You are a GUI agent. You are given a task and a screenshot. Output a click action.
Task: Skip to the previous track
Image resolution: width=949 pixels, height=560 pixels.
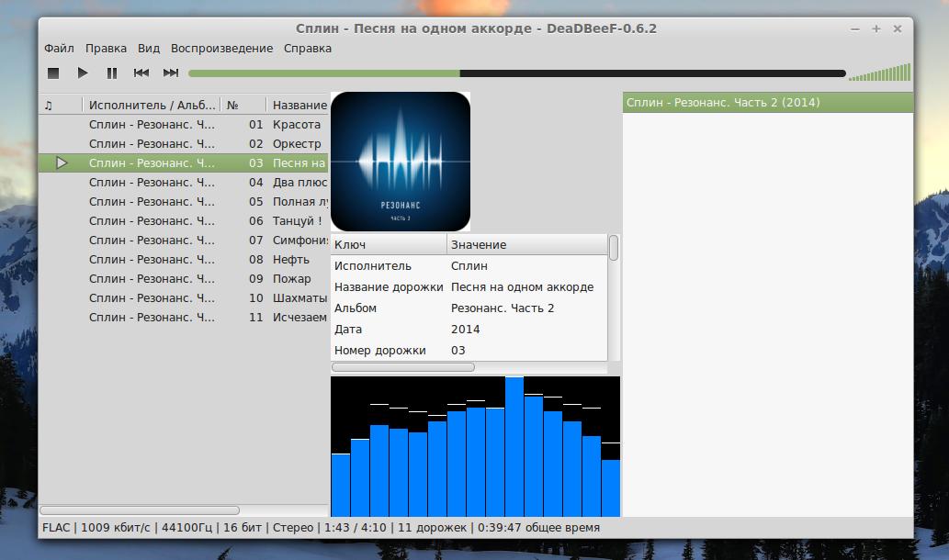141,73
